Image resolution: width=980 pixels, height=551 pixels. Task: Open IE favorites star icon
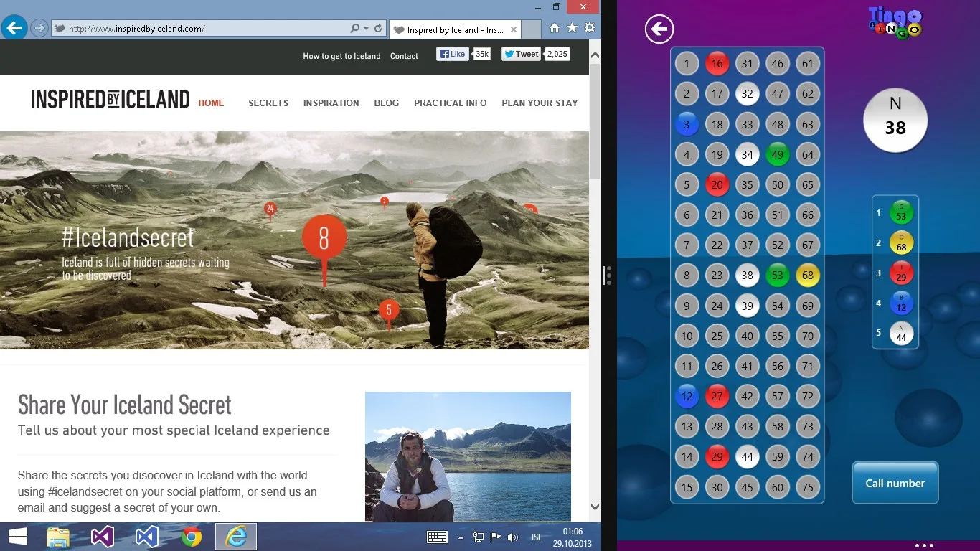pyautogui.click(x=572, y=28)
